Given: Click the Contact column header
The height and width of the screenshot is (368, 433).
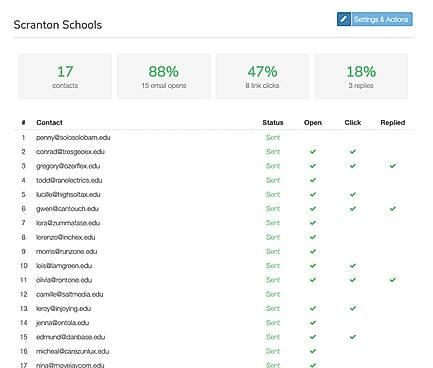Looking at the screenshot, I should (49, 123).
